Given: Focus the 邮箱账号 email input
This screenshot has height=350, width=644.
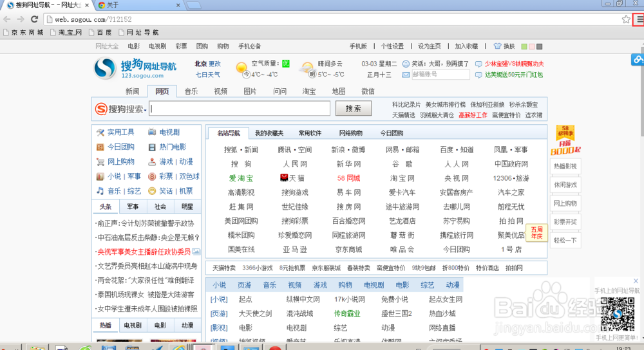Looking at the screenshot, I should point(440,74).
